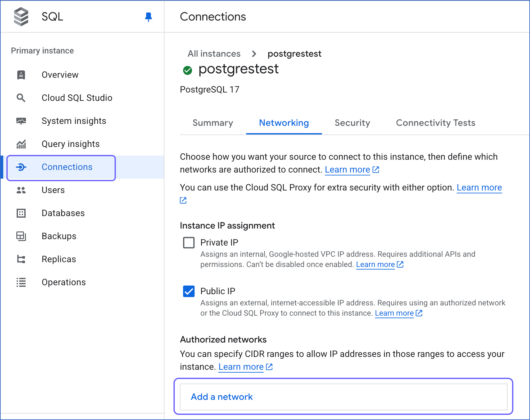Click the SQL product logo icon
The height and width of the screenshot is (420, 530).
pyautogui.click(x=21, y=17)
